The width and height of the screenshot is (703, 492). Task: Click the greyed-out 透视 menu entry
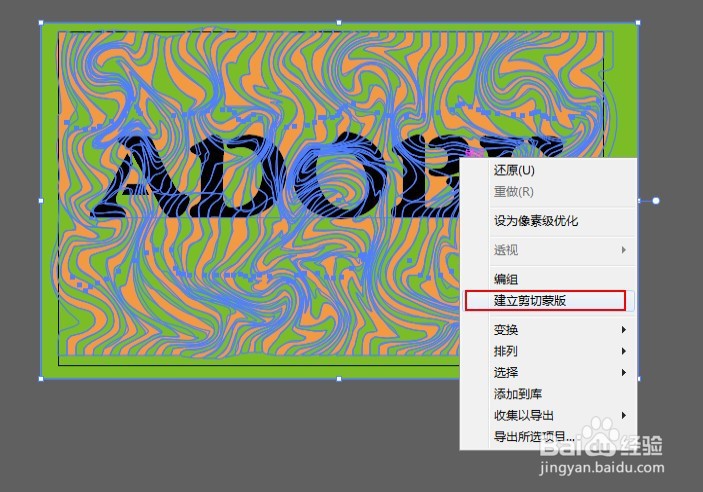click(548, 250)
